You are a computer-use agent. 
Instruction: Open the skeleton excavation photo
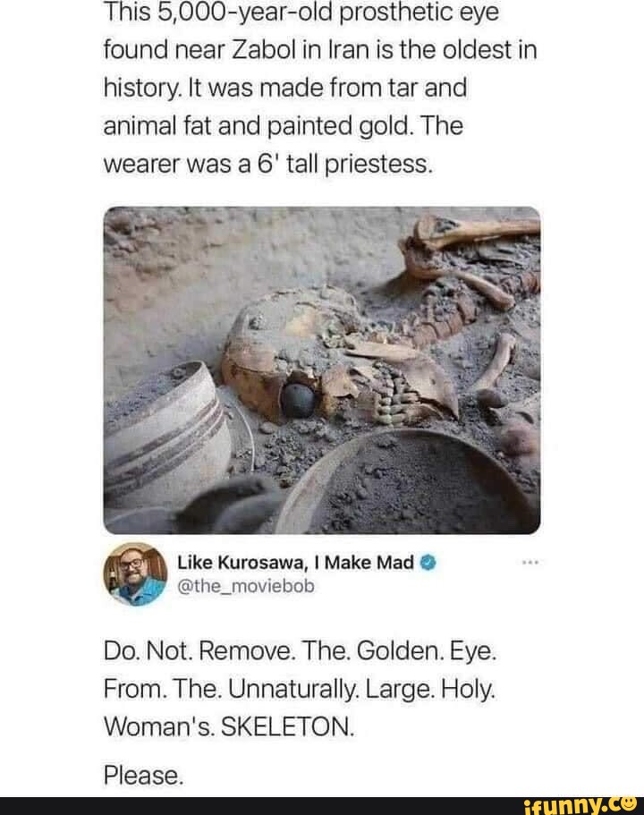coord(322,369)
